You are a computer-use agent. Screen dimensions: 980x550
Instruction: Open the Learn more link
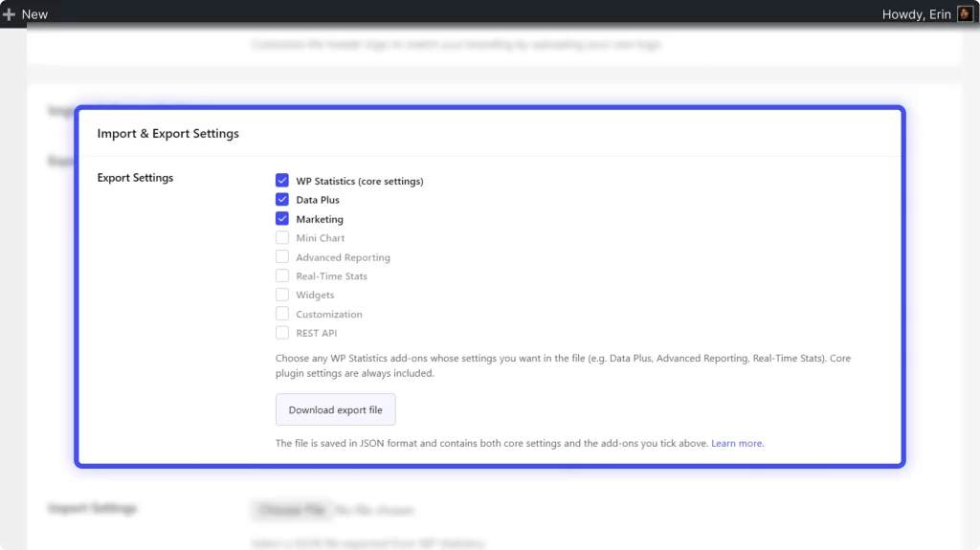tap(736, 443)
